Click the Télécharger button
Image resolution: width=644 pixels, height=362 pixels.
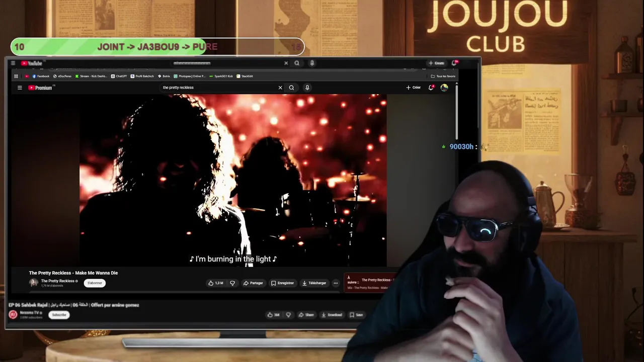tap(314, 283)
